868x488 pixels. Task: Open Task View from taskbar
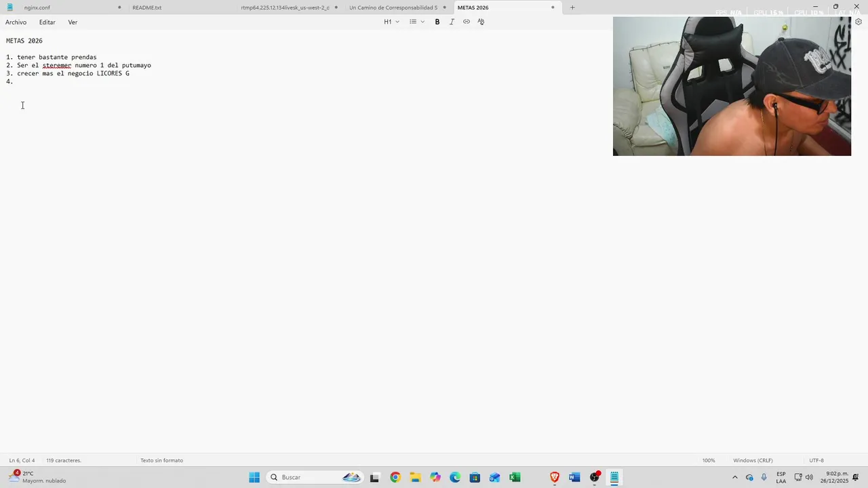[x=374, y=477]
